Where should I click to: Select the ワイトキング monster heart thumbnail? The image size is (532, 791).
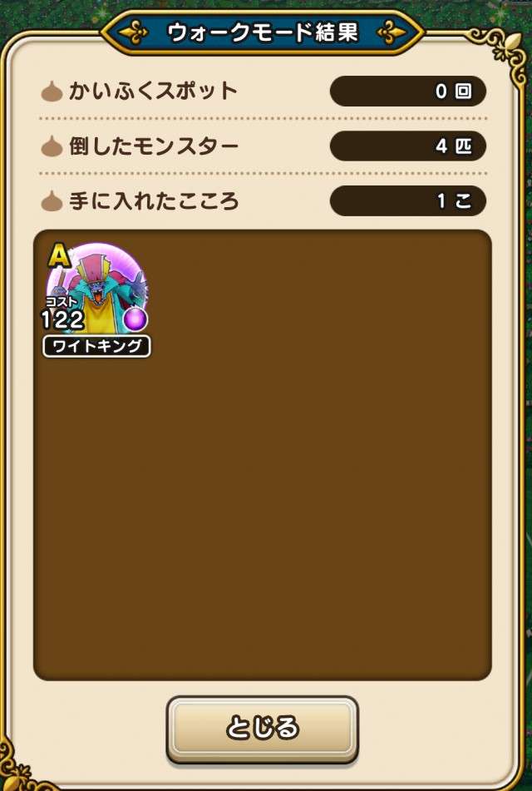[96, 299]
